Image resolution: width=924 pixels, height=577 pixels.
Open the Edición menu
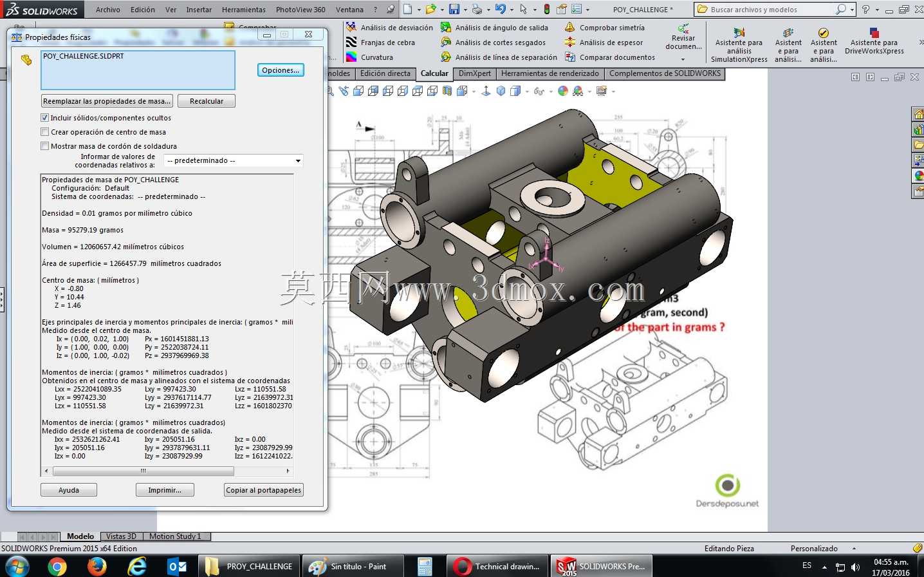point(142,10)
